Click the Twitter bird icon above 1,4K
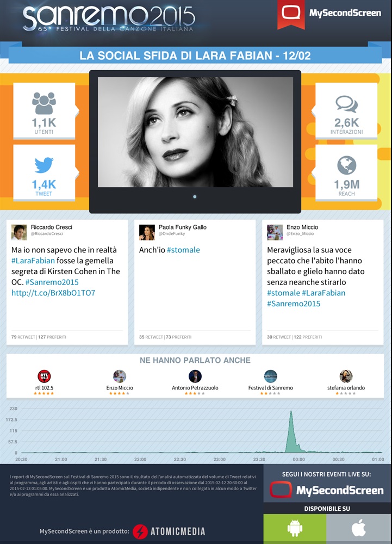 tap(44, 165)
